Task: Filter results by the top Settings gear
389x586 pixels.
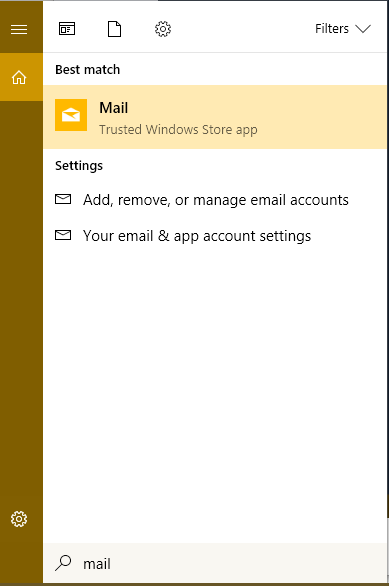Action: (x=163, y=29)
